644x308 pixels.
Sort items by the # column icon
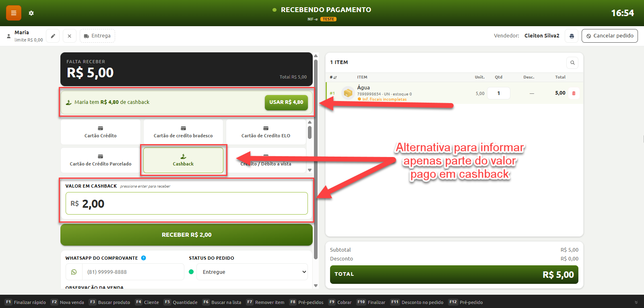pos(333,77)
